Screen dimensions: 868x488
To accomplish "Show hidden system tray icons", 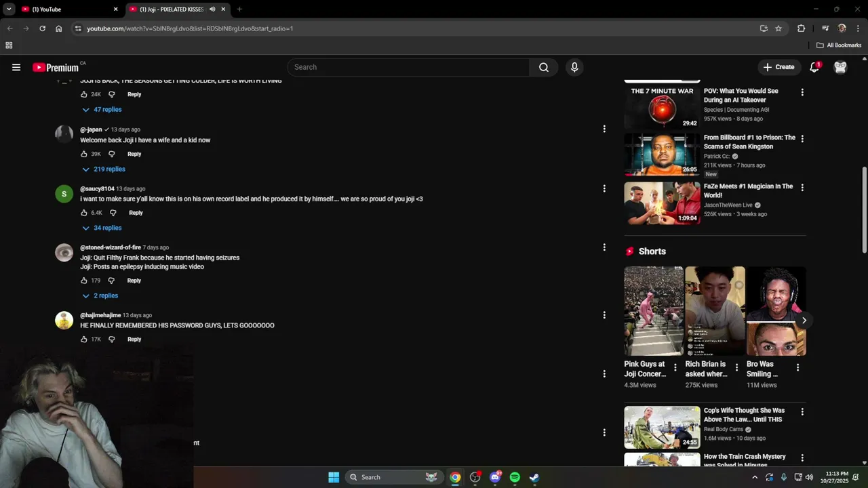I will pos(755,477).
